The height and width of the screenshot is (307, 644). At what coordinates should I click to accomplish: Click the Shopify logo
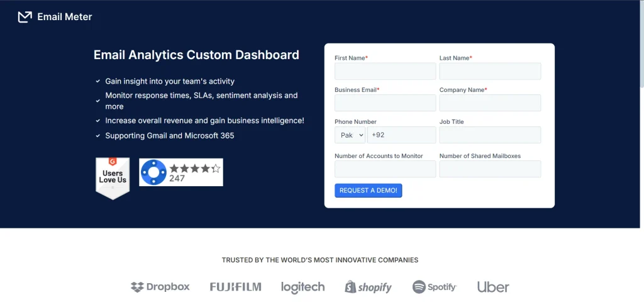pos(369,287)
